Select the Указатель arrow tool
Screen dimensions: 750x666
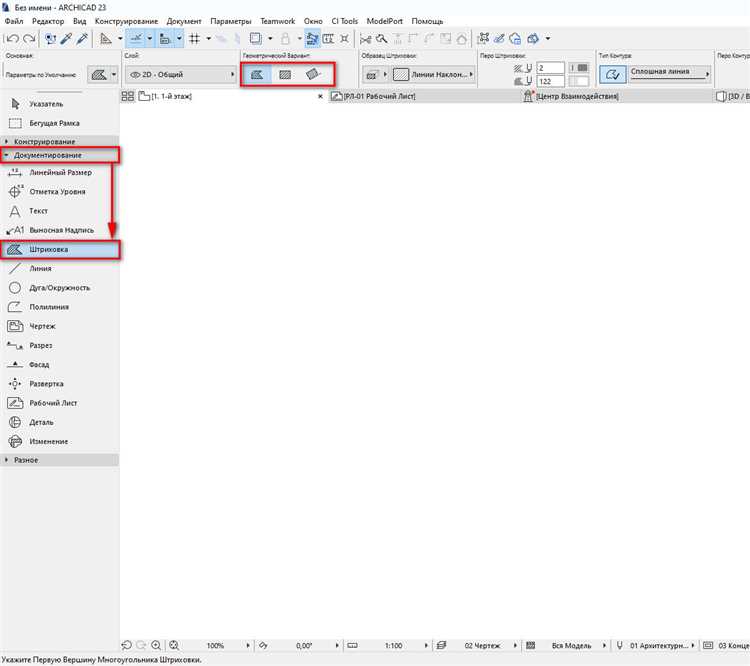[x=48, y=103]
